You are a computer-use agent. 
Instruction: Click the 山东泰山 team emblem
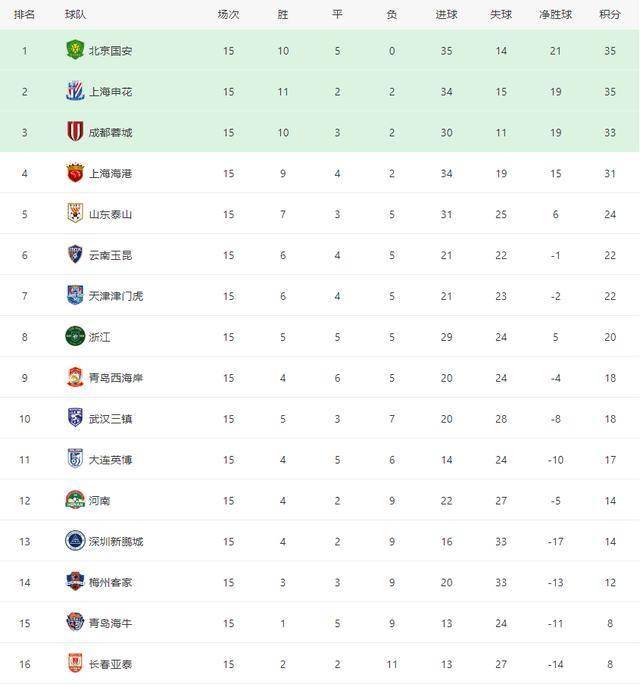[74, 214]
